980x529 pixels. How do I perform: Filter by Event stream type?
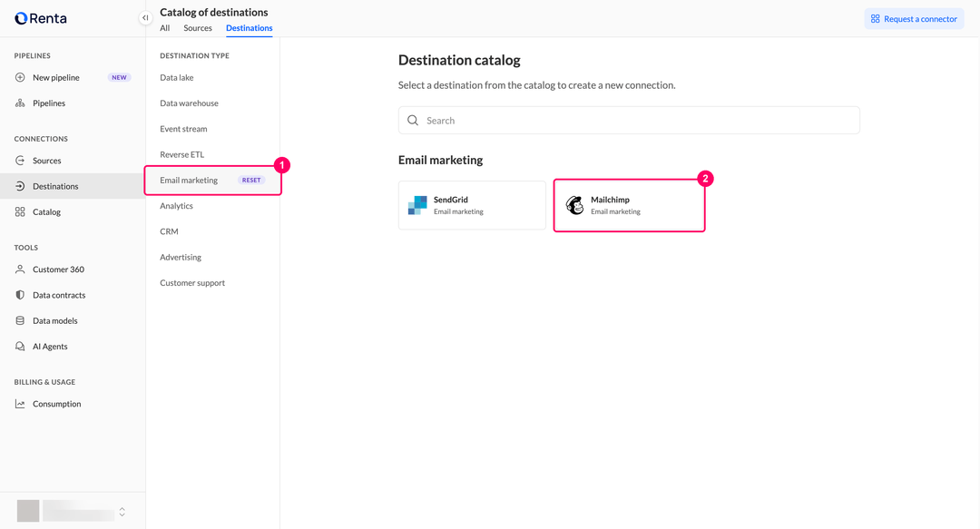[x=183, y=129]
